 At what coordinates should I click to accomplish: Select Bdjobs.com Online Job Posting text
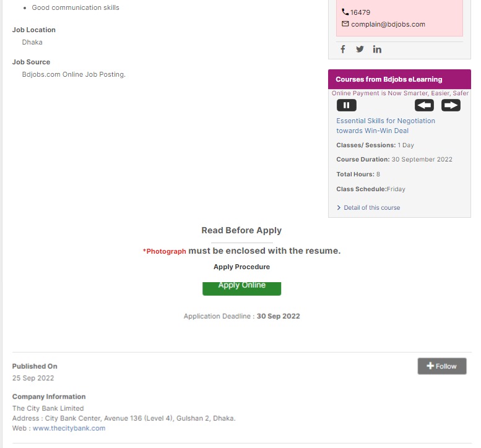(74, 74)
